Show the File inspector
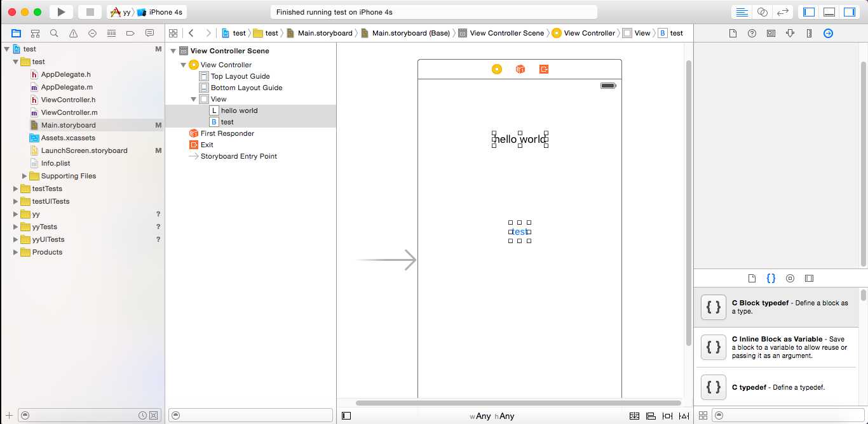 pos(733,33)
